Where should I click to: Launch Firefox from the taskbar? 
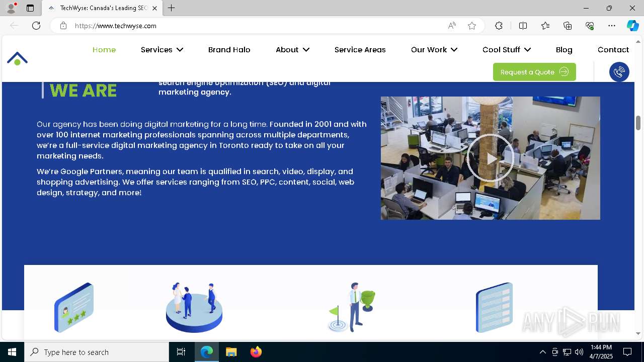coord(256,352)
